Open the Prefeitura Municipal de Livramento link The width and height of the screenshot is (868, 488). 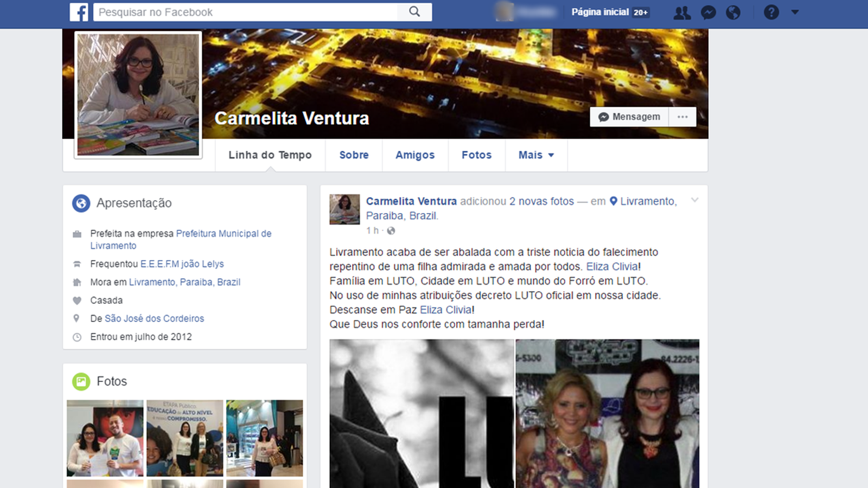pos(181,239)
